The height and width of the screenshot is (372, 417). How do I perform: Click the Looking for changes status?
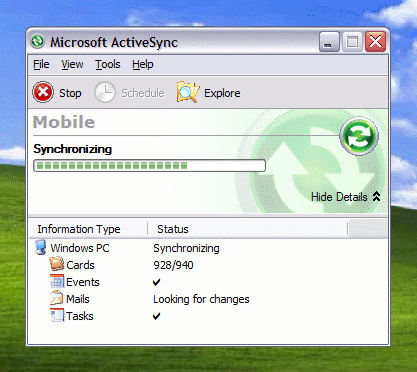click(201, 299)
